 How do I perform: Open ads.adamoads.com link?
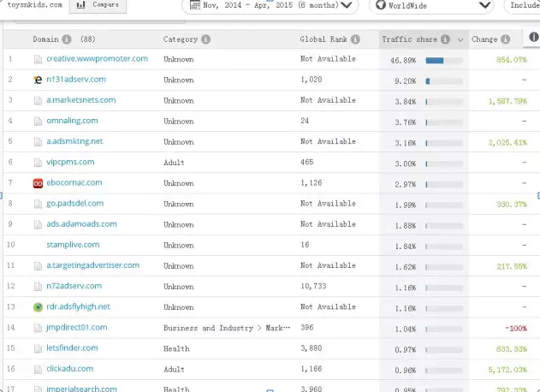(81, 224)
